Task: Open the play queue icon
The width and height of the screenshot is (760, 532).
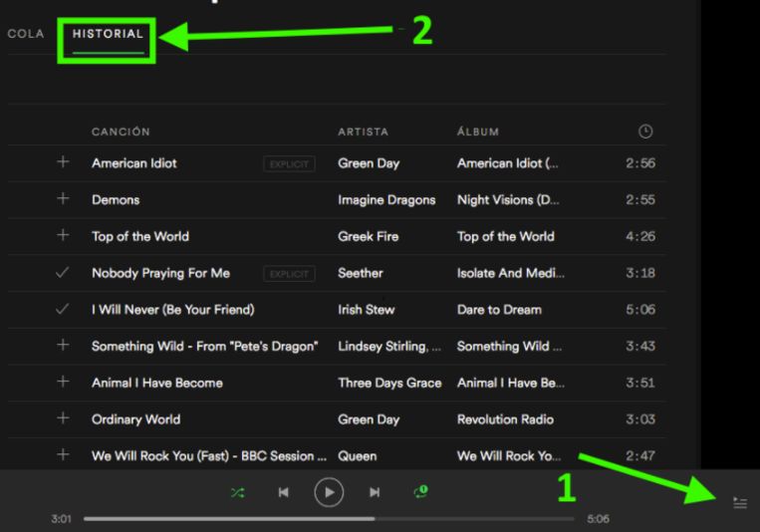Action: (739, 503)
